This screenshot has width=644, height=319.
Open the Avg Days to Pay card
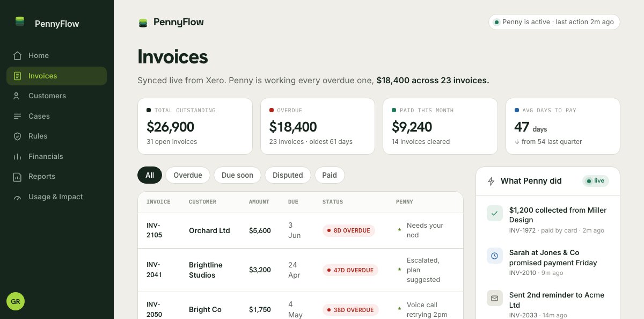point(563,126)
